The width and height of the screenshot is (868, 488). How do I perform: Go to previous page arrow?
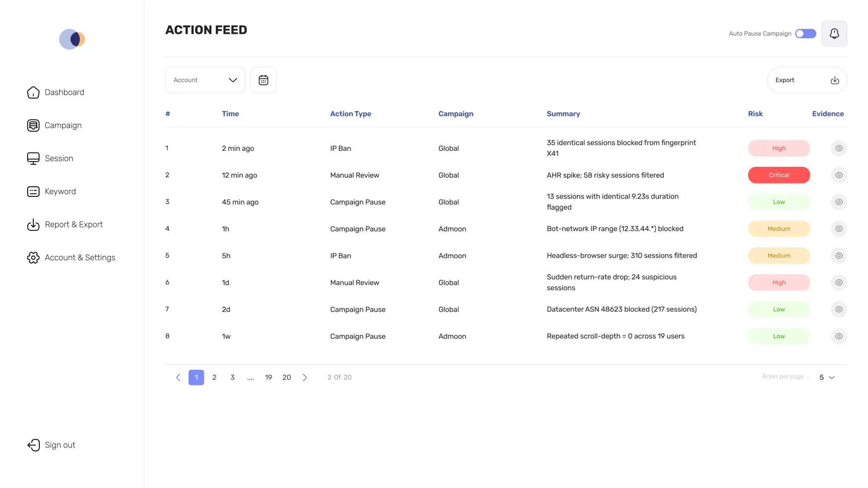click(178, 377)
